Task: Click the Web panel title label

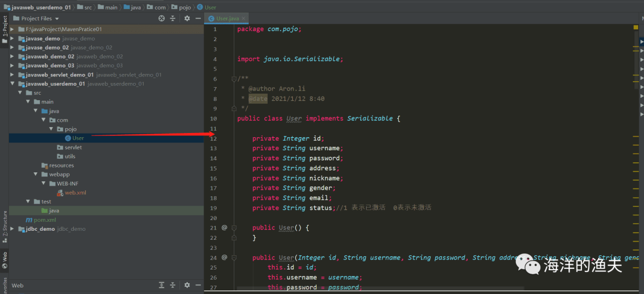Action: tap(17, 285)
